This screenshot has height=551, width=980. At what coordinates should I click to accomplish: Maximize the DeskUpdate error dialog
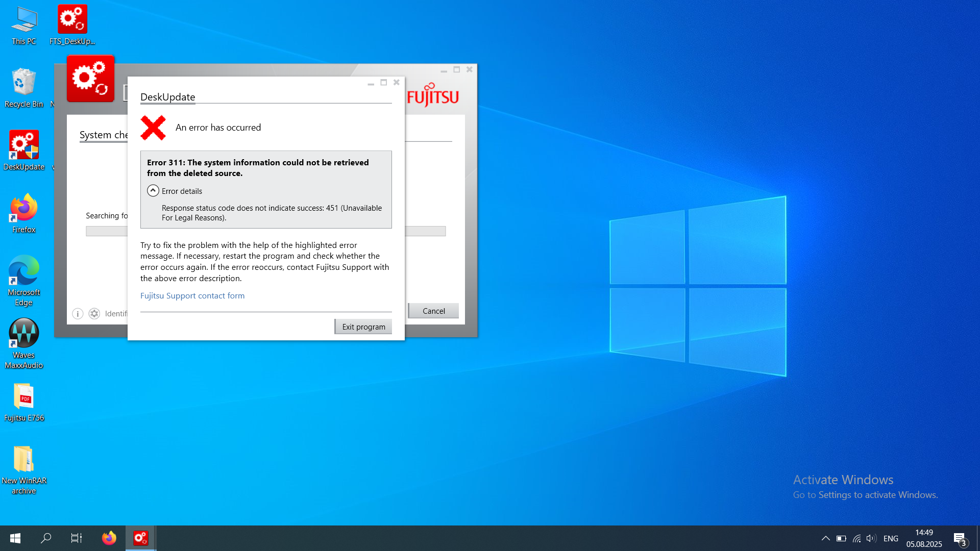click(384, 82)
